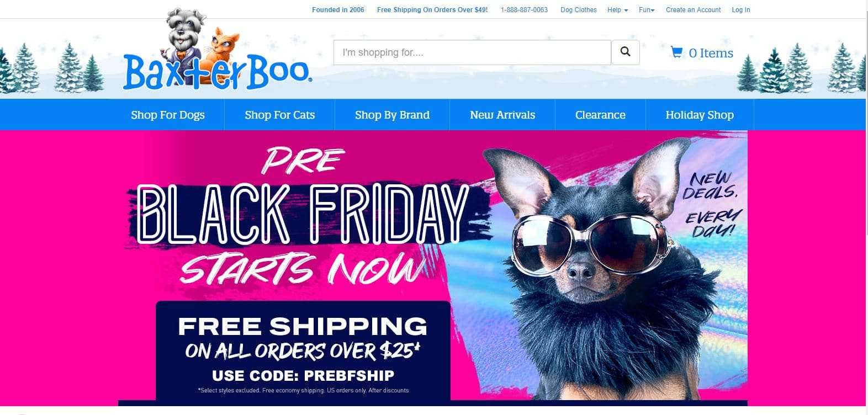Click the Free Shipping Over $49 link

click(x=432, y=10)
